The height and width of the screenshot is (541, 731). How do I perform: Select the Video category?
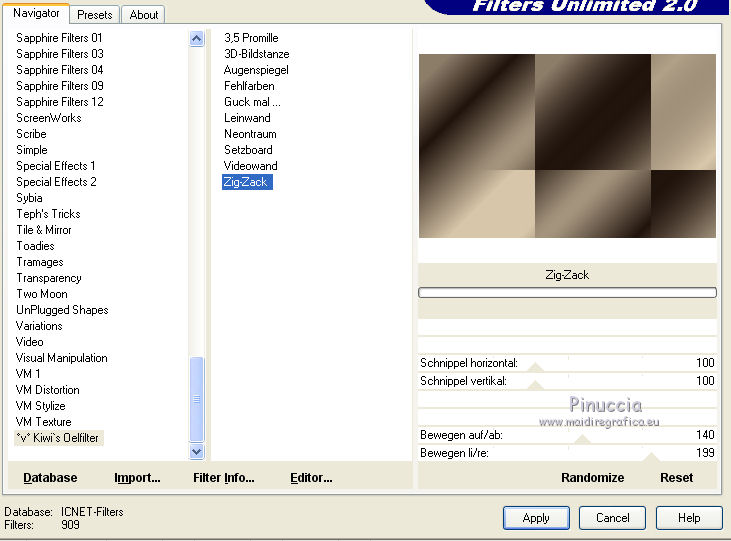pyautogui.click(x=29, y=342)
